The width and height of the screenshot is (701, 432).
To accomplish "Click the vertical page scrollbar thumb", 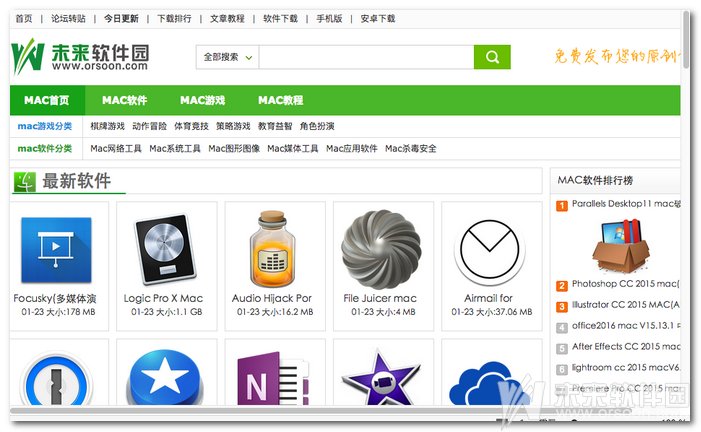I will click(x=686, y=40).
